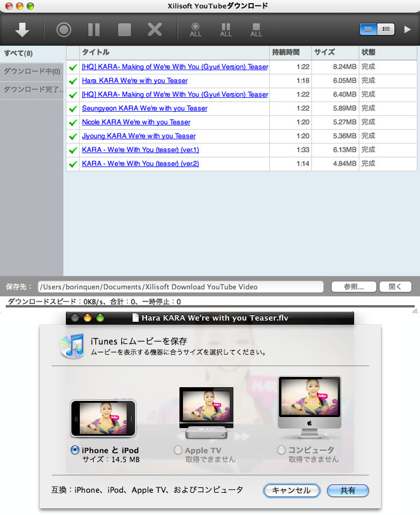This screenshot has width=420, height=515.
Task: Open Jiyoung KARA We're with you Teaser link
Action: [139, 136]
